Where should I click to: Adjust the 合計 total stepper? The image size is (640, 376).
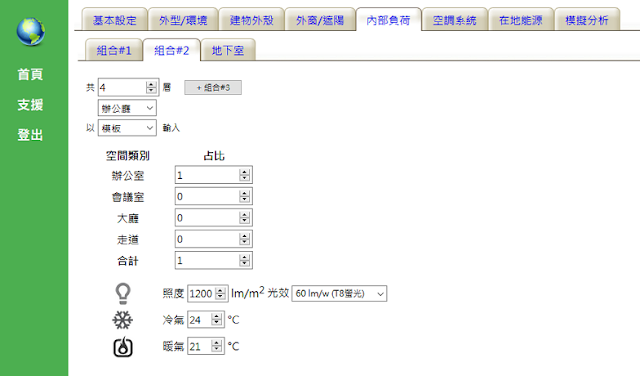pos(244,260)
